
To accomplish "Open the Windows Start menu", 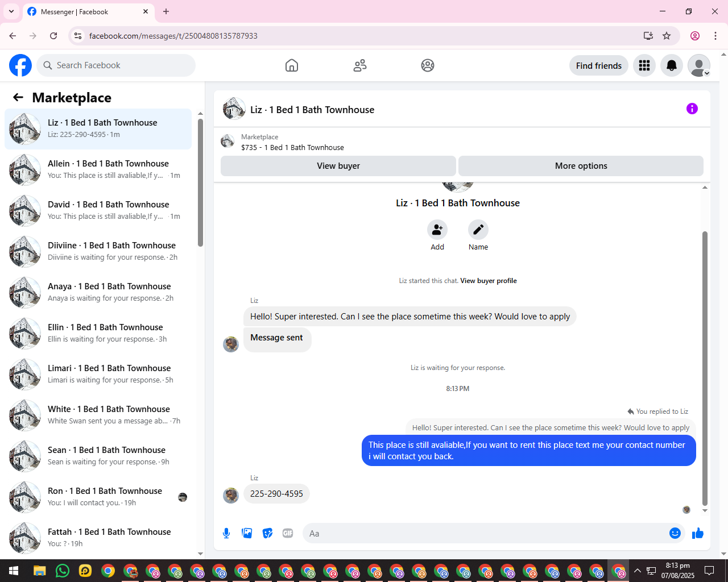I will point(14,571).
